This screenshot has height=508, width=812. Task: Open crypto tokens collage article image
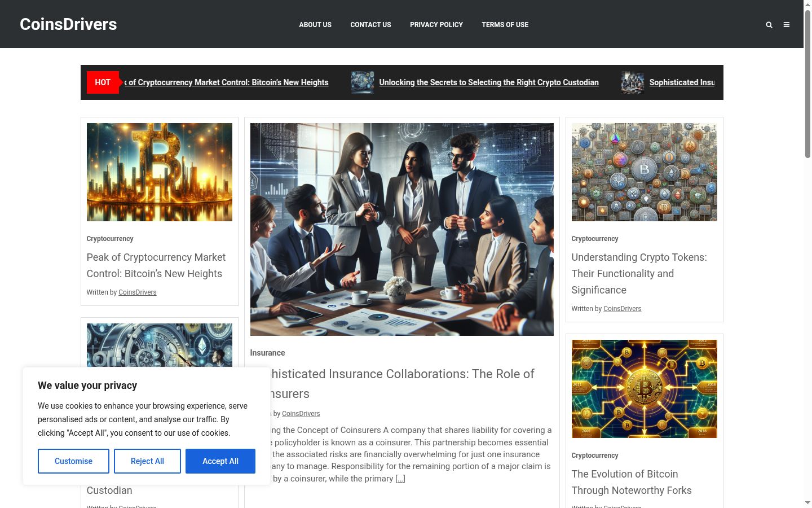(645, 172)
